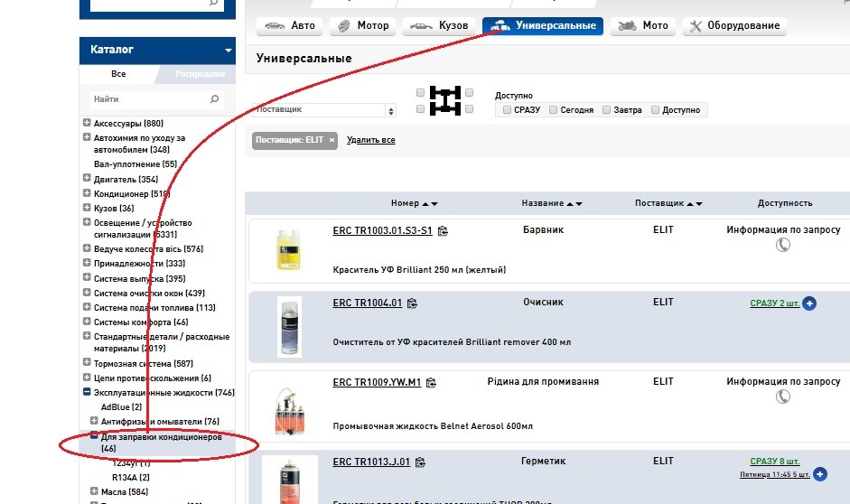
Task: Click the copy icon next to ERC TR1009.YW.M1
Action: coord(432,383)
